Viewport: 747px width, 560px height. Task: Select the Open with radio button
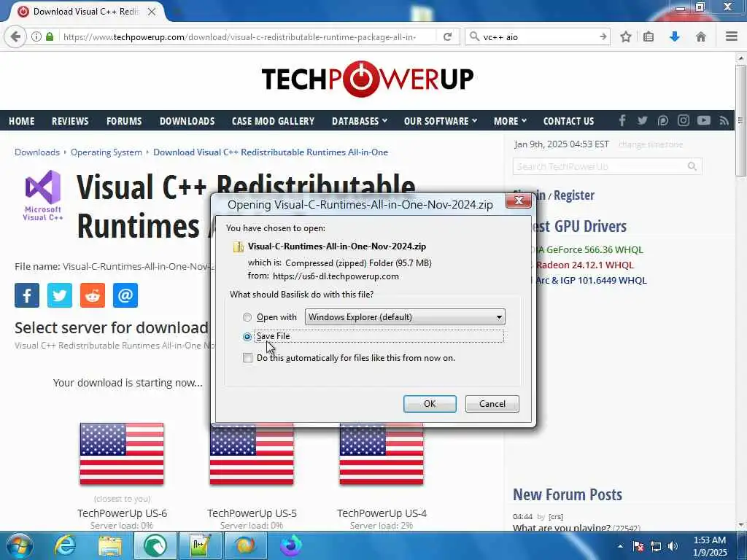(247, 317)
